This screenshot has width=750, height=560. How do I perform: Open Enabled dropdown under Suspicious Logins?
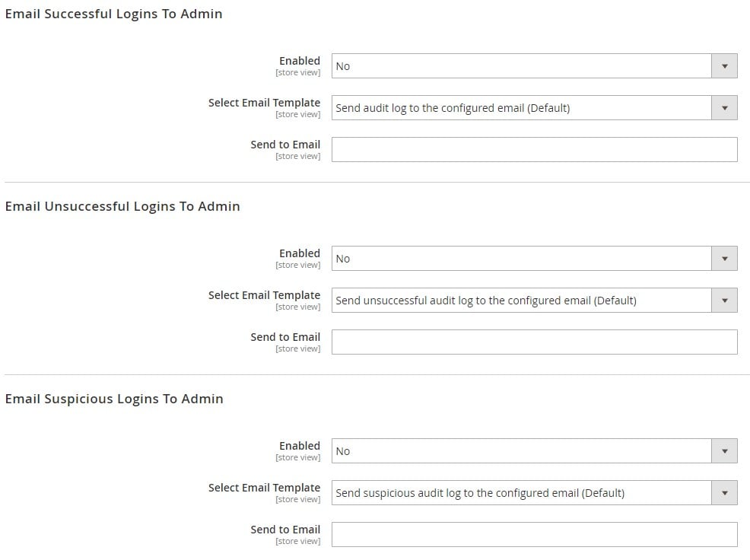coord(534,451)
